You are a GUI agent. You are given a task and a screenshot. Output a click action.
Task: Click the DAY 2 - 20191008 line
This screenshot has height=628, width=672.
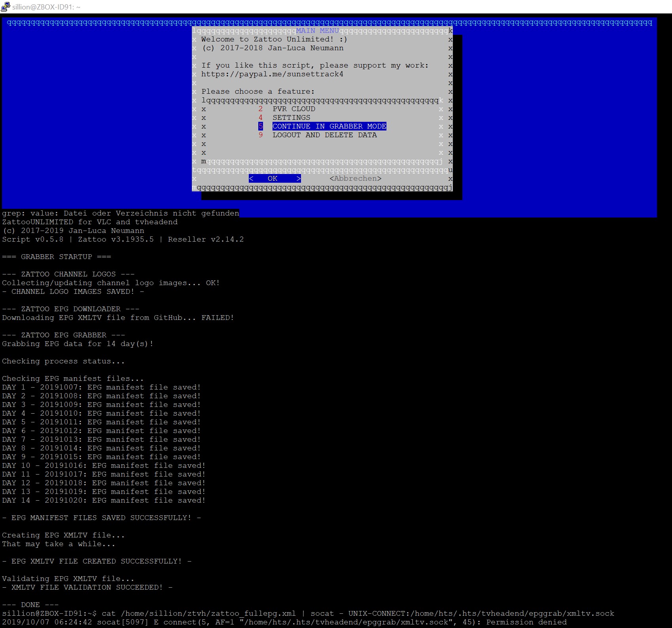pyautogui.click(x=101, y=396)
